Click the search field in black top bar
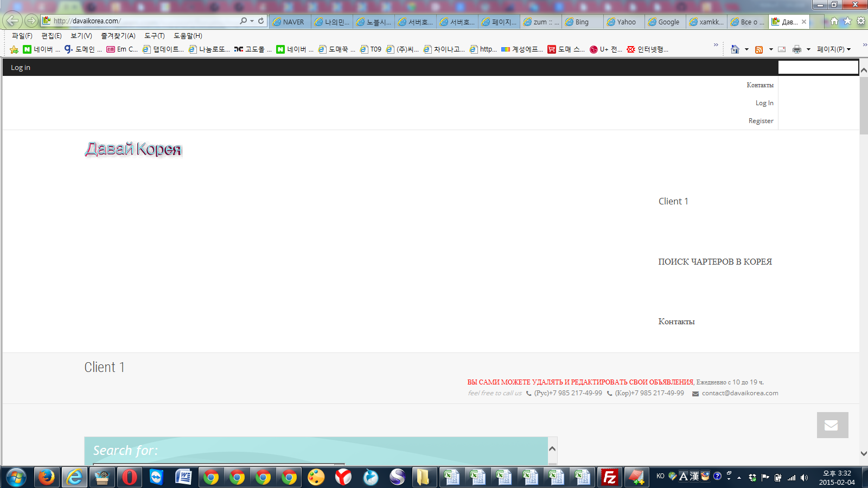The image size is (868, 488). click(818, 67)
